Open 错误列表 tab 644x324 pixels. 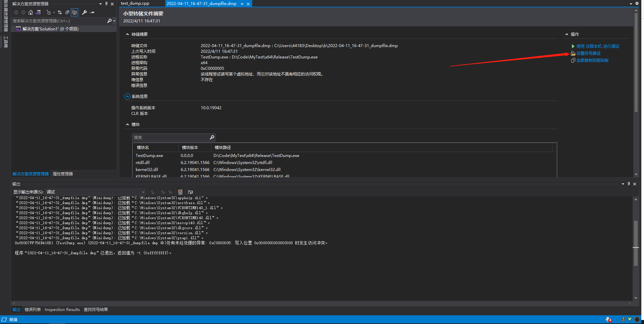coord(33,310)
